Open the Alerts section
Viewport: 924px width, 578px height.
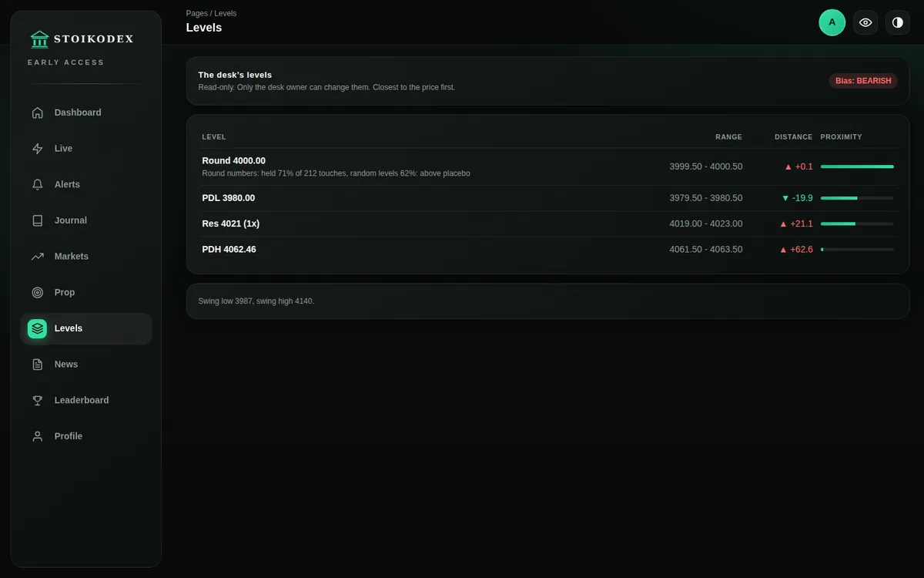(x=86, y=185)
